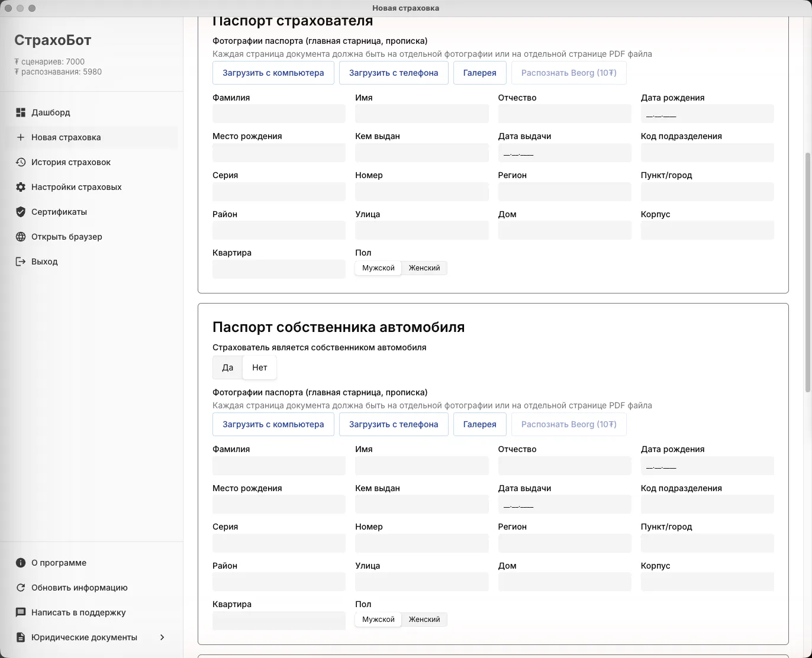This screenshot has width=812, height=658.
Task: Click Написать в поддержку link
Action: point(92,612)
